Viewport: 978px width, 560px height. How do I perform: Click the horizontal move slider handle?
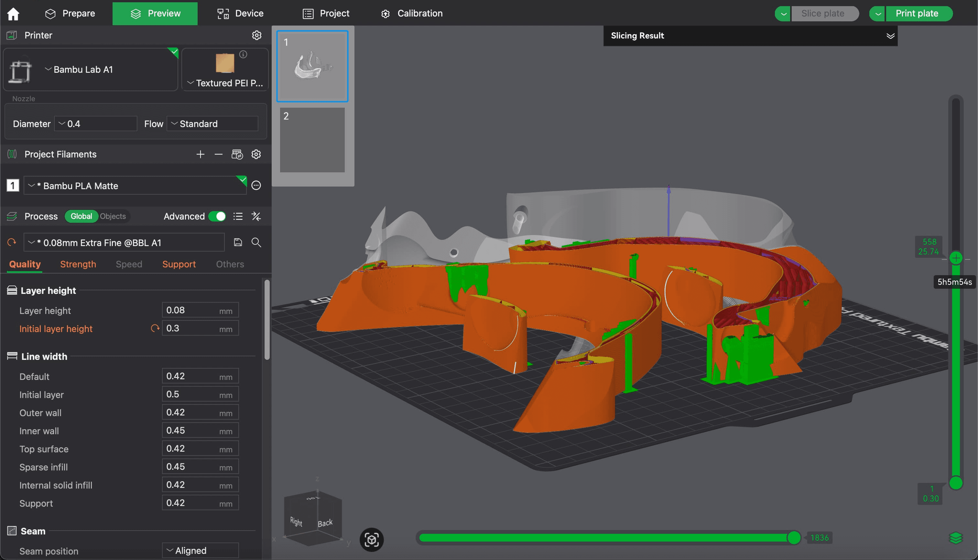click(794, 538)
